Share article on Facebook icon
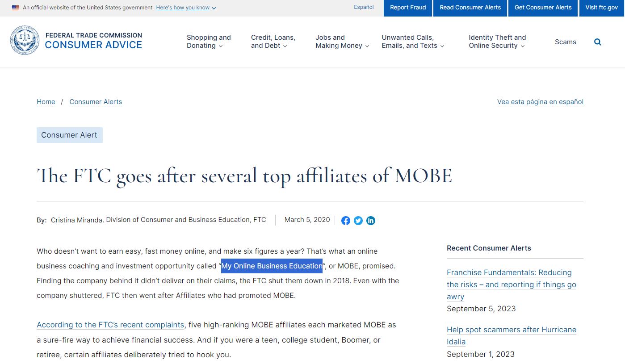Screen dimensions: 625x364 (x=346, y=221)
